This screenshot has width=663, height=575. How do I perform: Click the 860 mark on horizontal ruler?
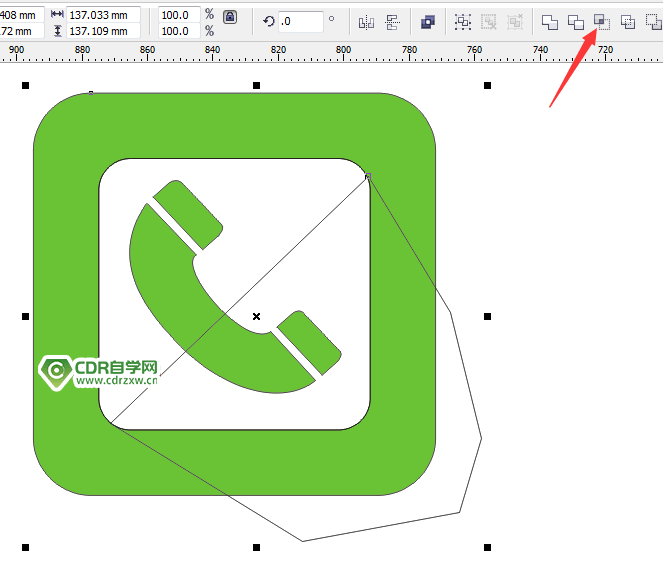point(147,50)
